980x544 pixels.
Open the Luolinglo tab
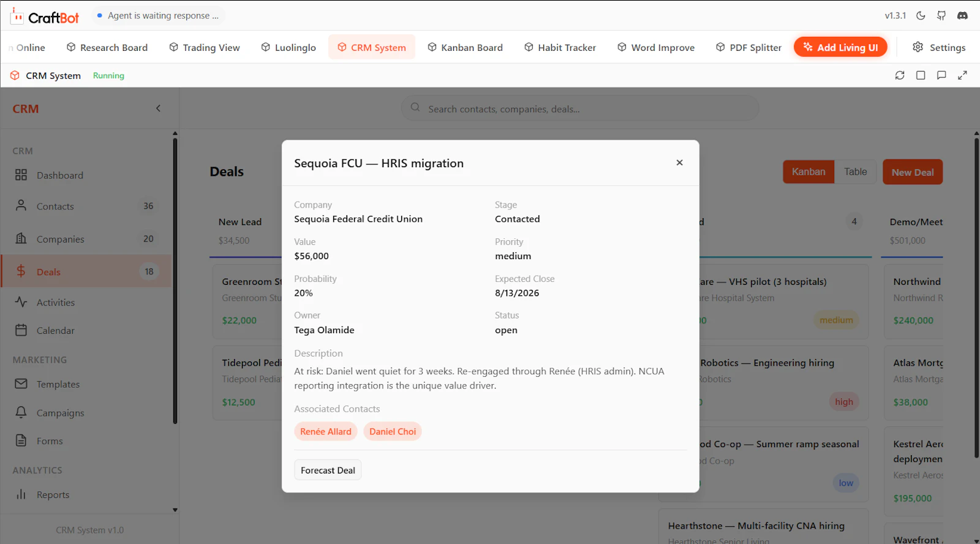(288, 47)
